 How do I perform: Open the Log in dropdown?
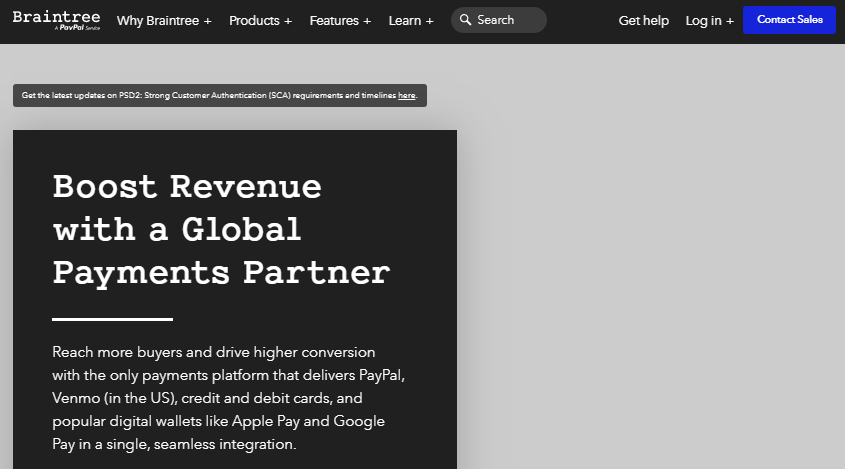703,21
